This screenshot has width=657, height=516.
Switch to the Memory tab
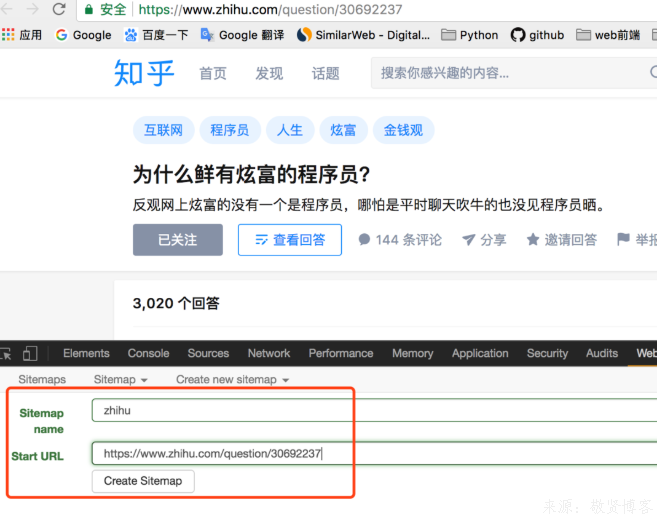pos(412,353)
